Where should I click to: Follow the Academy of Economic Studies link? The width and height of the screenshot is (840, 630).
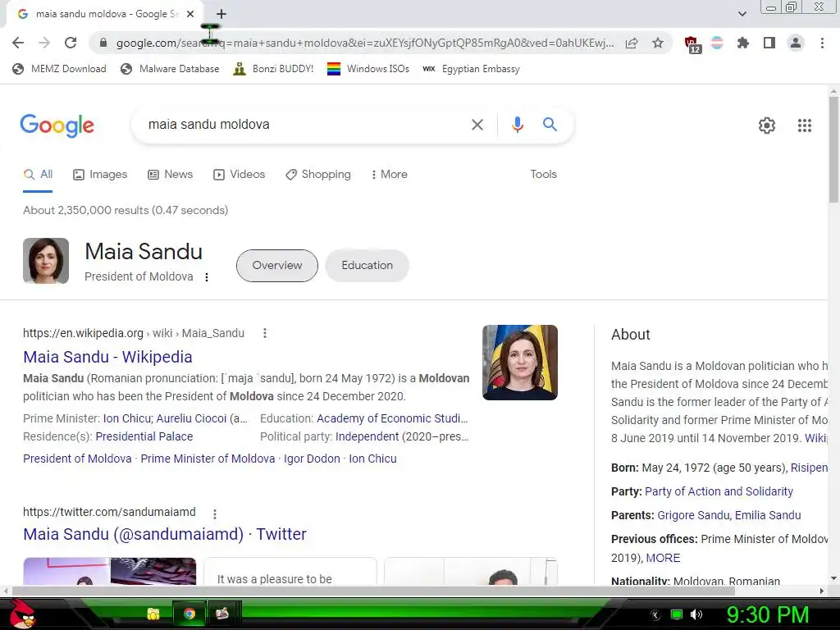[392, 419]
